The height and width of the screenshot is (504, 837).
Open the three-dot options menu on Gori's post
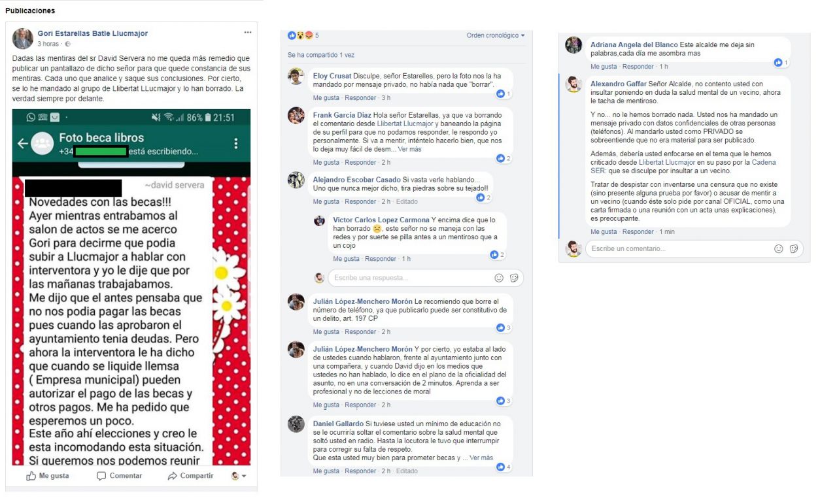coord(248,32)
